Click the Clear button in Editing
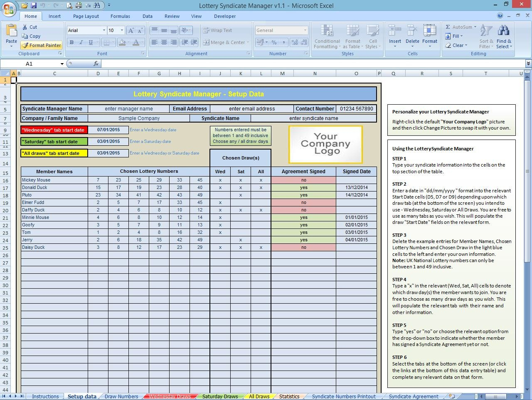The height and width of the screenshot is (400, 532). [x=456, y=45]
